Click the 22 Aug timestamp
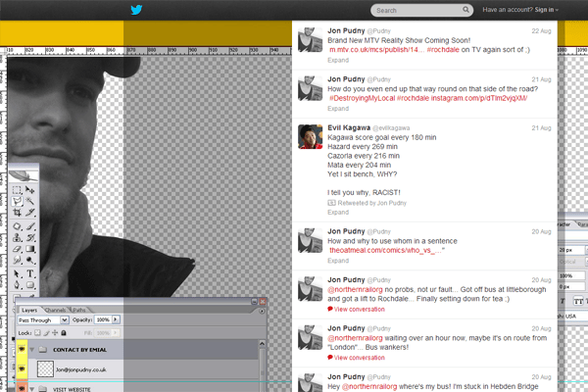The height and width of the screenshot is (392, 588). [541, 31]
